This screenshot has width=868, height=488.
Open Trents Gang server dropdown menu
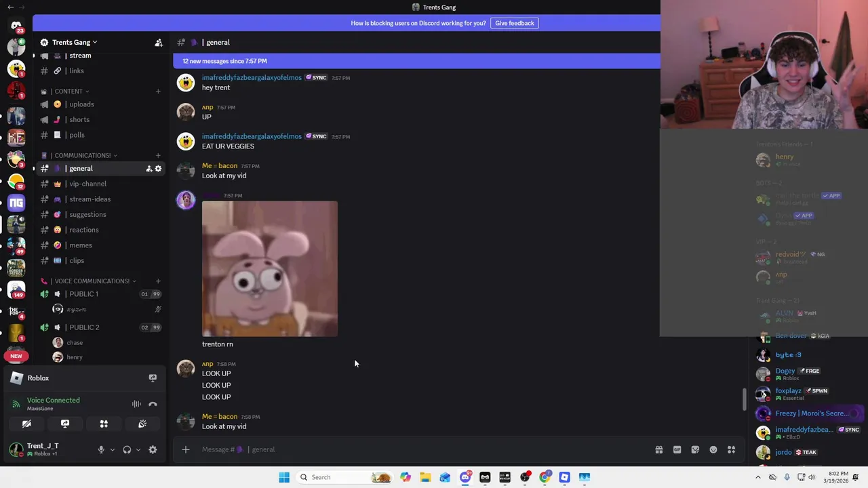[x=75, y=42]
